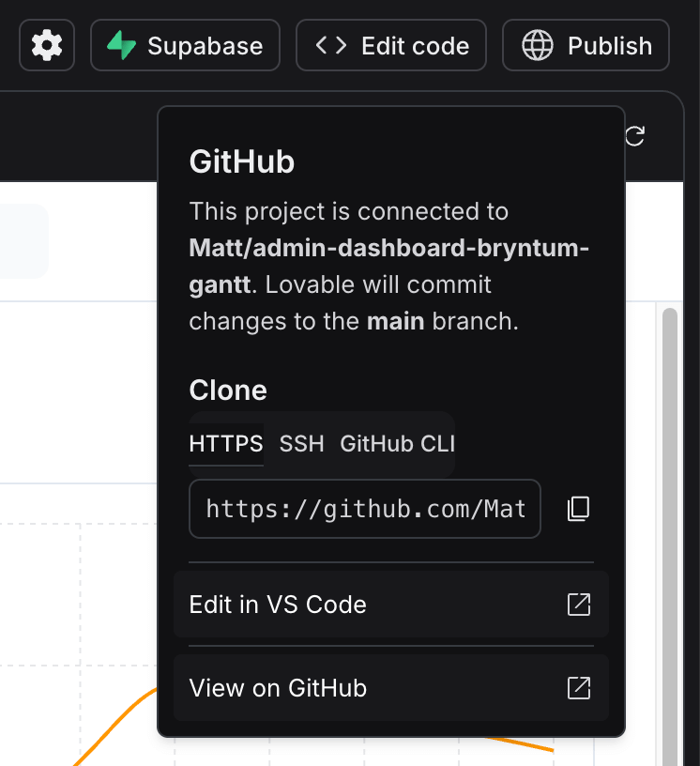700x766 pixels.
Task: Click the Matt/admin-dashboard-bryntum-gantt repository name
Action: click(x=388, y=267)
